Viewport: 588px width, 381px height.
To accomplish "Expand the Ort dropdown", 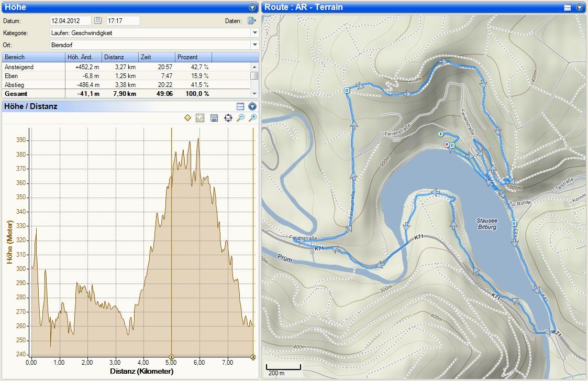I will [254, 45].
